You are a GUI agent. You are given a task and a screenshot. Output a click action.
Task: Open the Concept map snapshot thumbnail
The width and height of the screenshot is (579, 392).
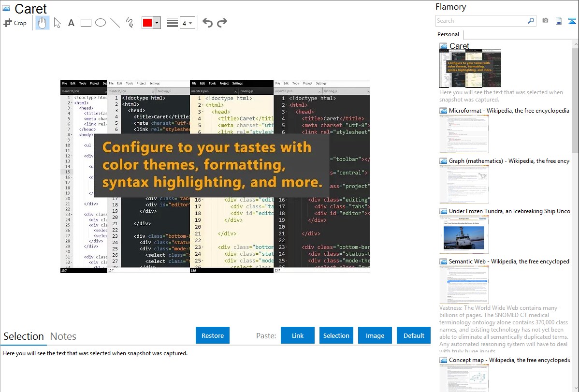(464, 378)
